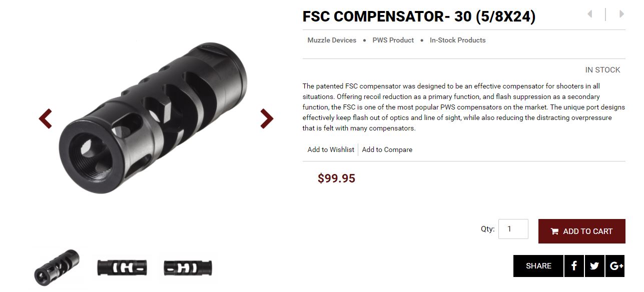Share product on Facebook
Viewport: 644px width, 292px height.
(574, 266)
